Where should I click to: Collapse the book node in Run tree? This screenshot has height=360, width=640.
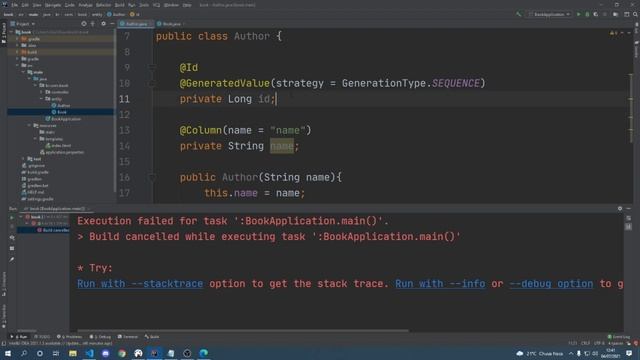[21, 217]
